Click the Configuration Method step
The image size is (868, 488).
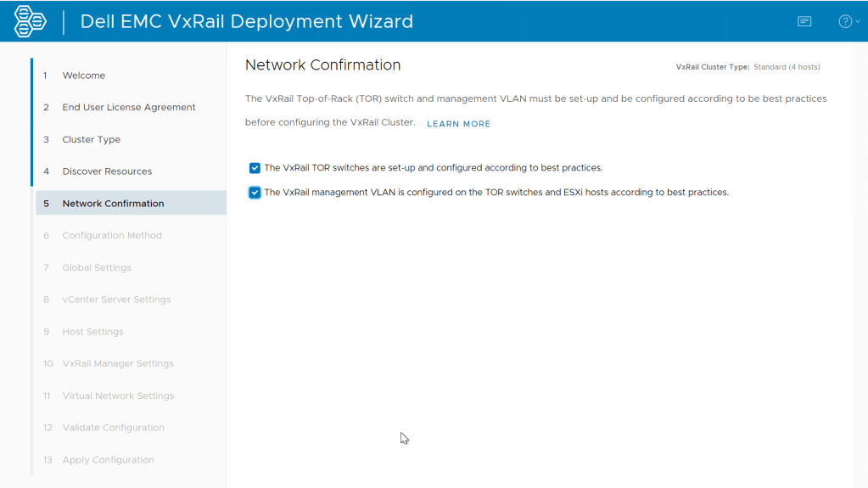point(112,236)
